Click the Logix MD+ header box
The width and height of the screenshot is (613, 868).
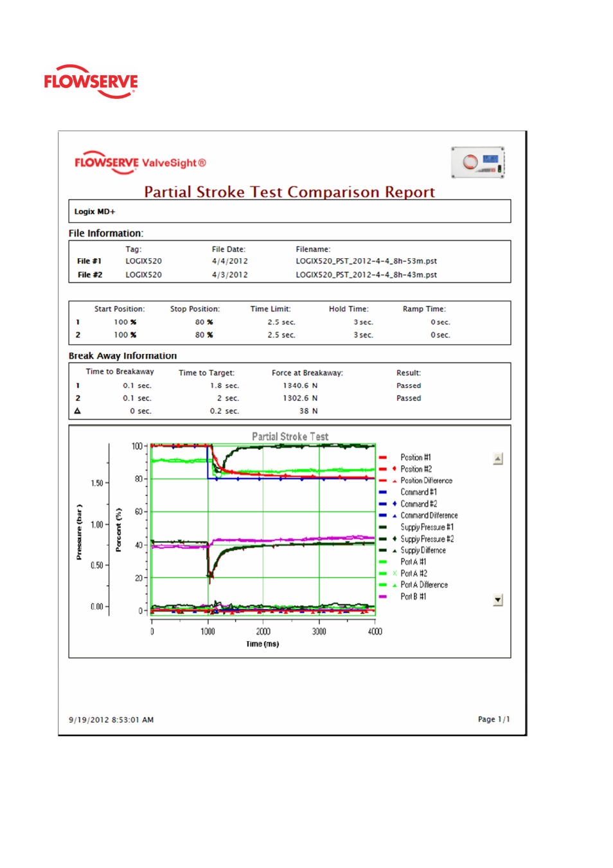[x=289, y=211]
